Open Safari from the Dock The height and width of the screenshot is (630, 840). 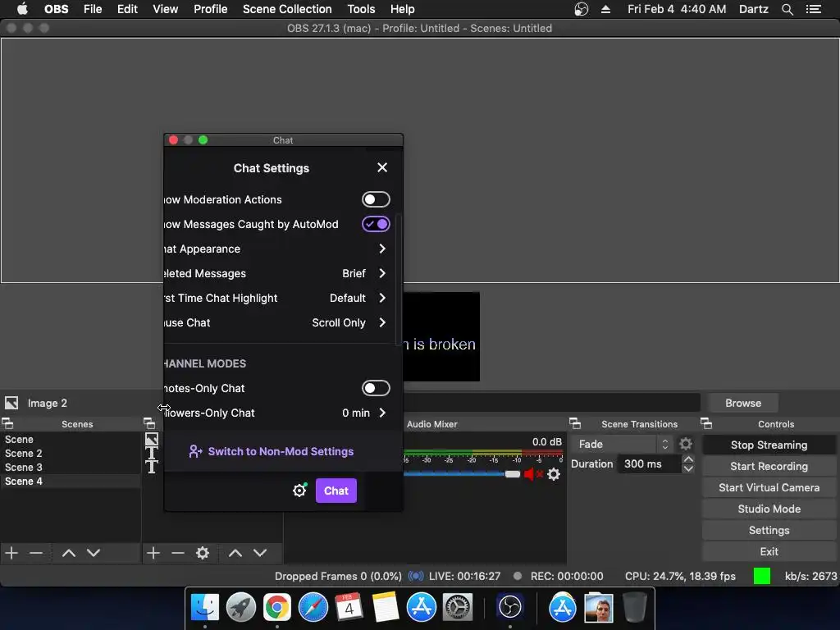(313, 608)
